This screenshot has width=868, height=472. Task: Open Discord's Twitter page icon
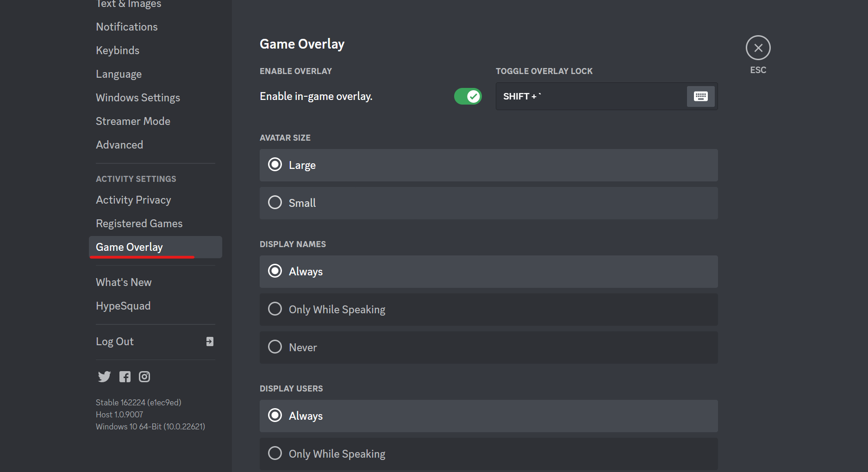pos(104,377)
